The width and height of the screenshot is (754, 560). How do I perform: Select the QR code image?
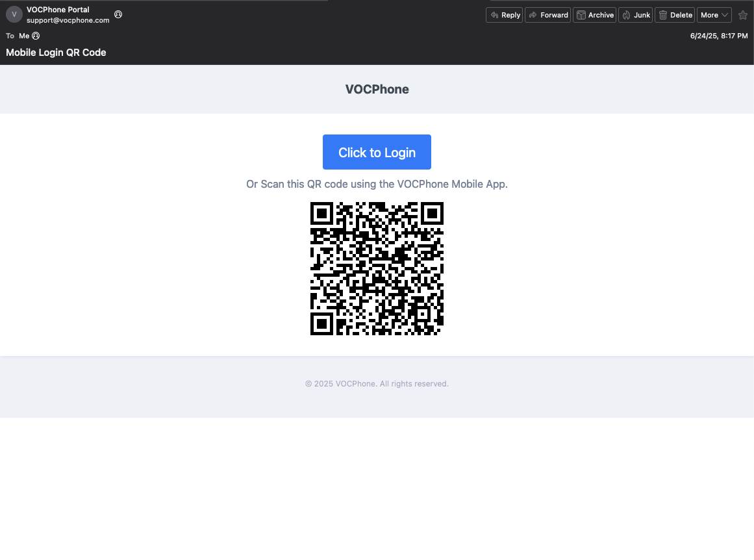point(377,269)
